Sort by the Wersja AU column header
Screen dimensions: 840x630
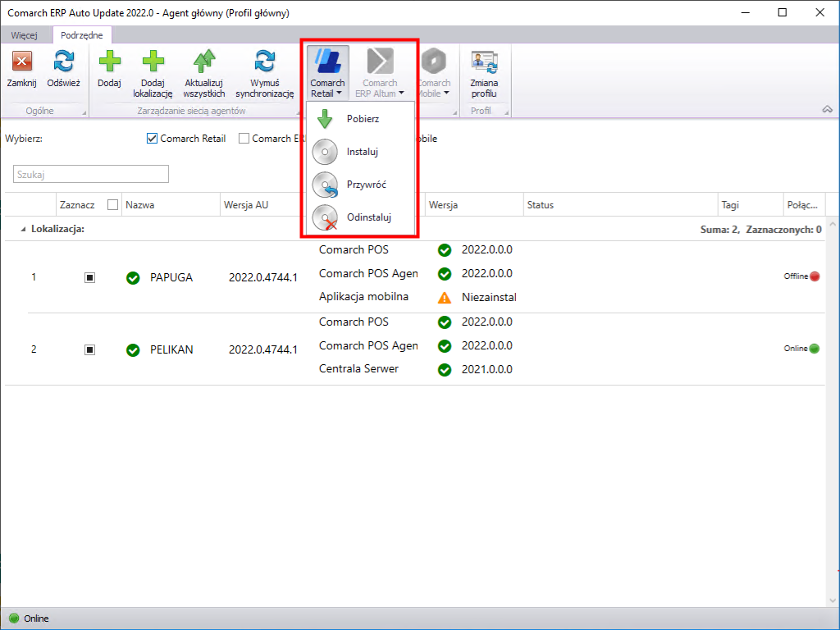(262, 204)
